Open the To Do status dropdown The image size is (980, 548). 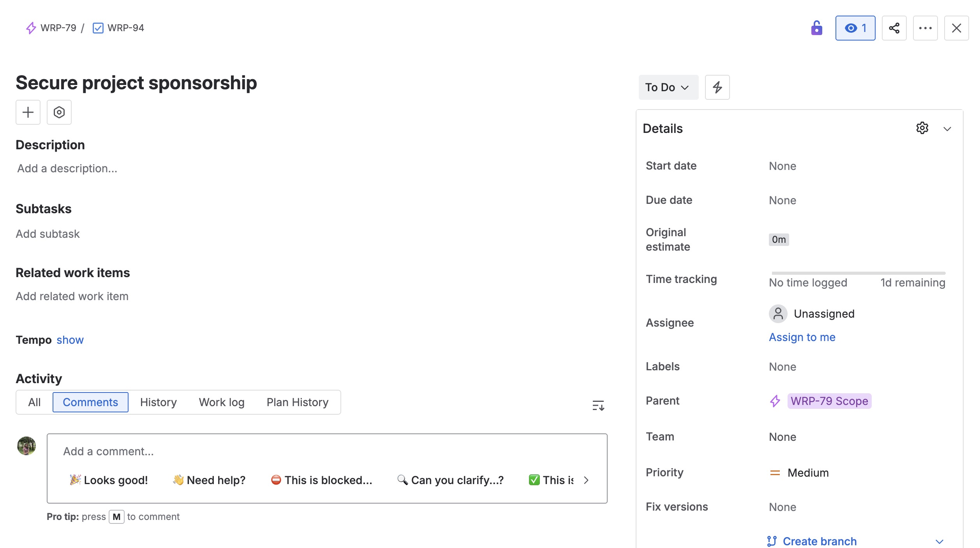pyautogui.click(x=668, y=87)
